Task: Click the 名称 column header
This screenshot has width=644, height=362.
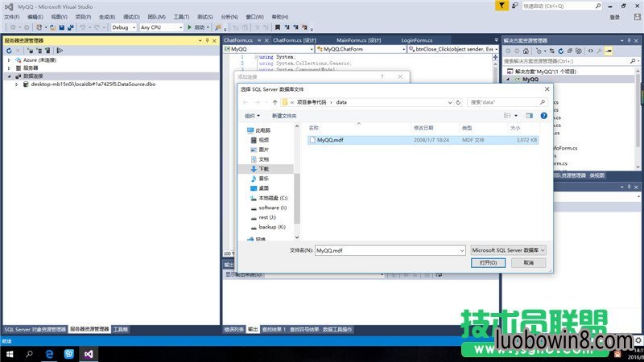Action: point(314,128)
